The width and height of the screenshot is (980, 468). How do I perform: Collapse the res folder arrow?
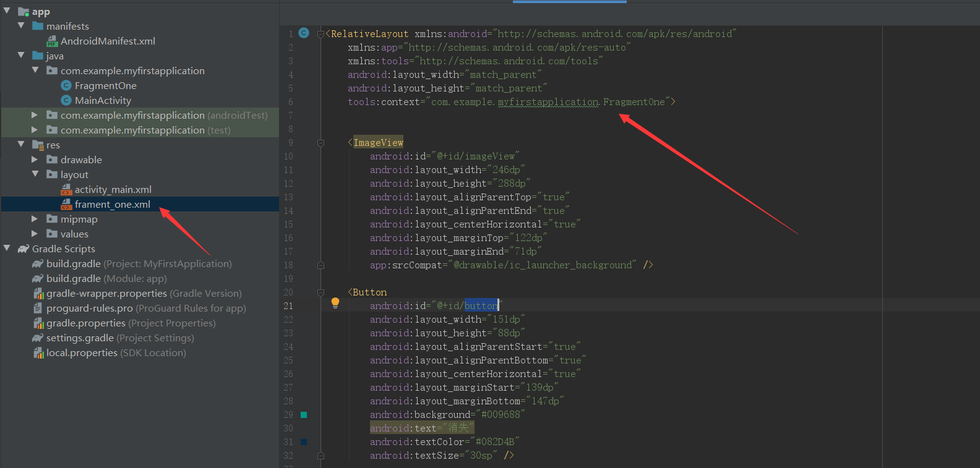tap(21, 144)
